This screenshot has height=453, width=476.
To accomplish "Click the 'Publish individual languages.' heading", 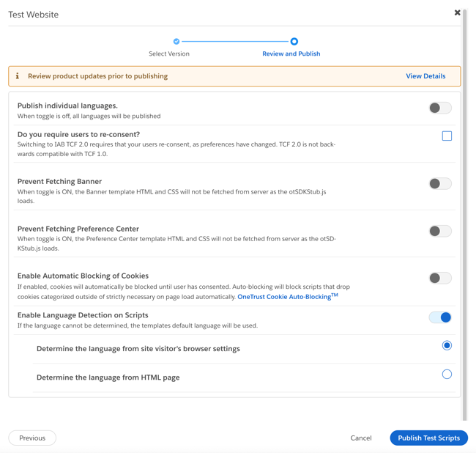I will coord(67,106).
